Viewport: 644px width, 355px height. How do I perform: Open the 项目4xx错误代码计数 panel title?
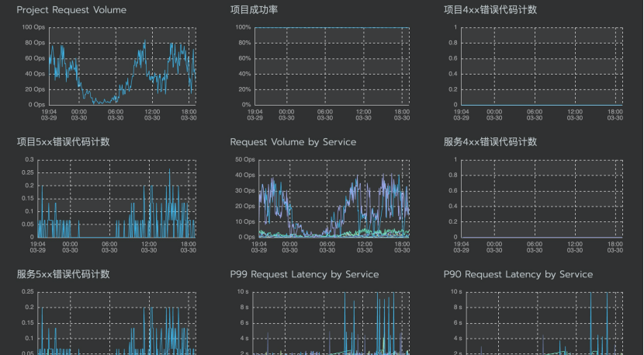490,10
